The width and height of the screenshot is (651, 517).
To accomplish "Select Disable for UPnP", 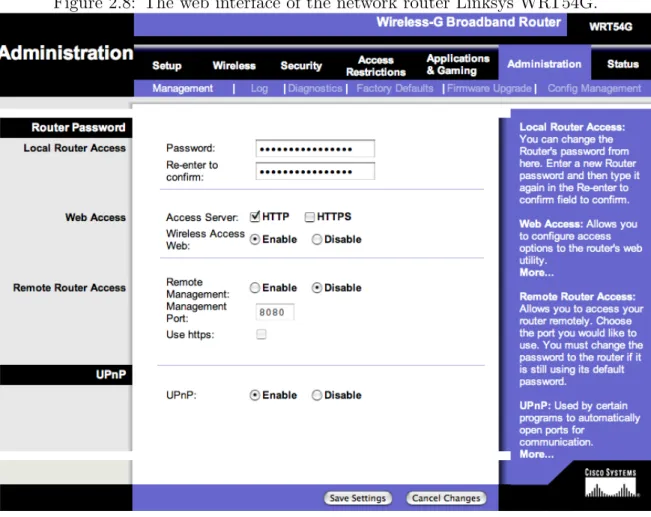I will 317,395.
